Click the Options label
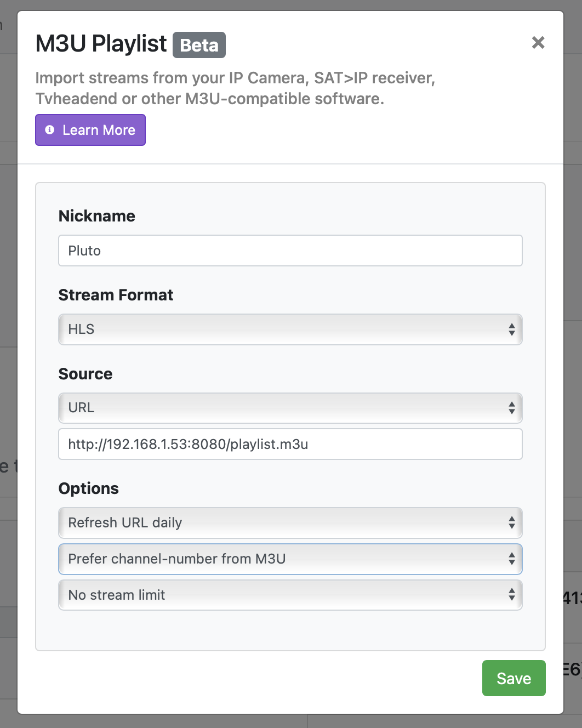582x728 pixels. pos(89,488)
